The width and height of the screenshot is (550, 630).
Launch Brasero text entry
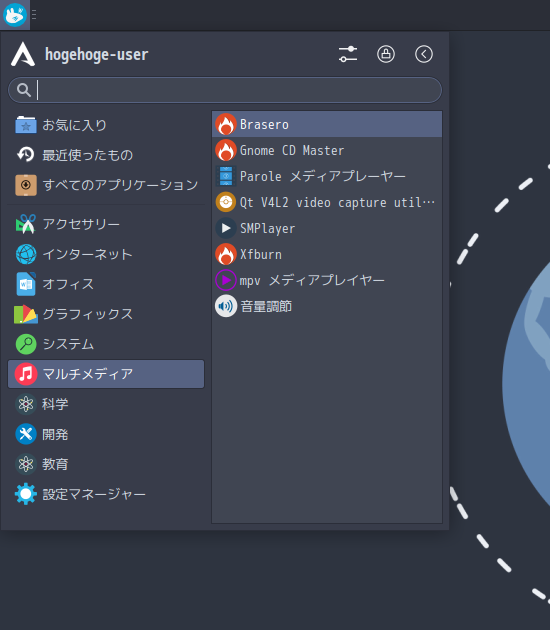click(264, 125)
